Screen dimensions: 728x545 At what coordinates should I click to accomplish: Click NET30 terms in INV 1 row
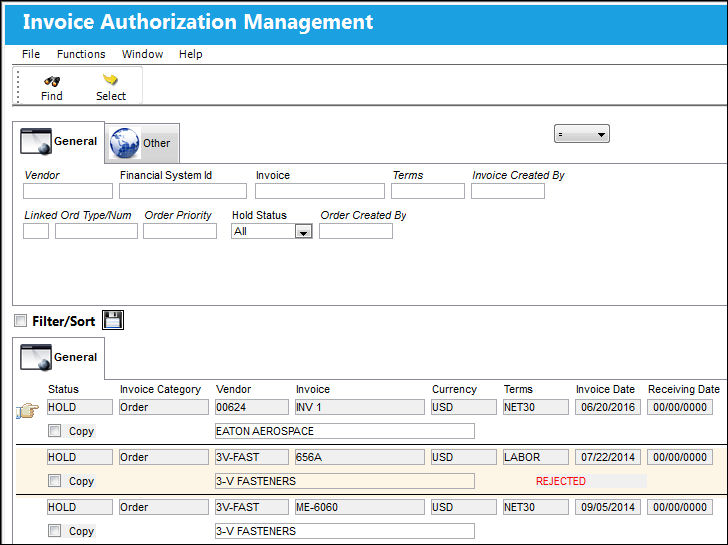536,407
